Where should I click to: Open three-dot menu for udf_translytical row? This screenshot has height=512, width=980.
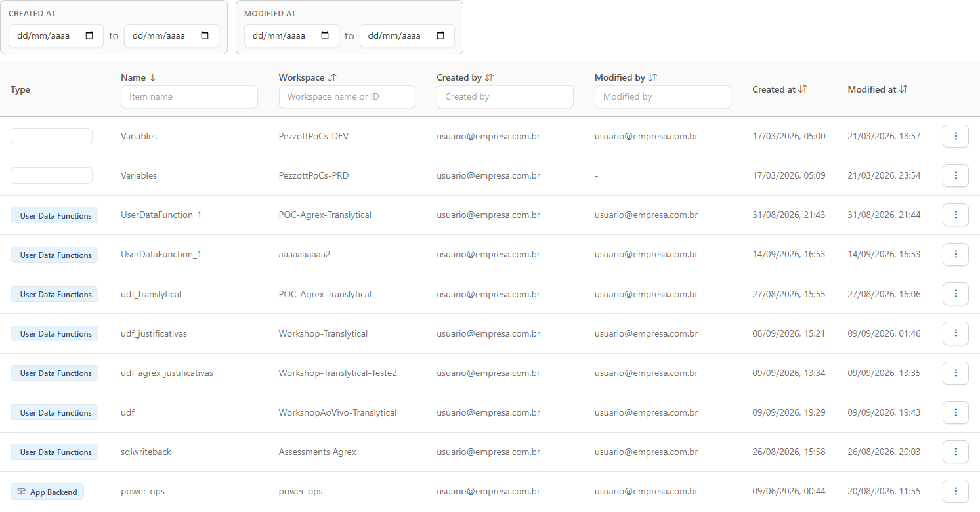pyautogui.click(x=955, y=293)
